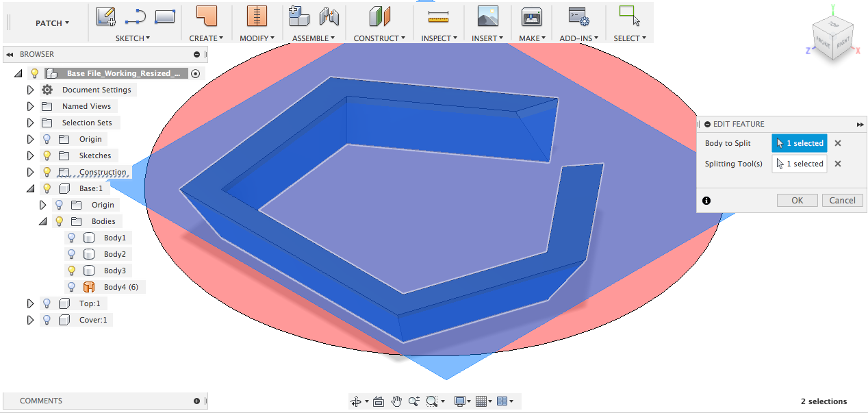Expand the Comments panel with plus icon

point(197,401)
